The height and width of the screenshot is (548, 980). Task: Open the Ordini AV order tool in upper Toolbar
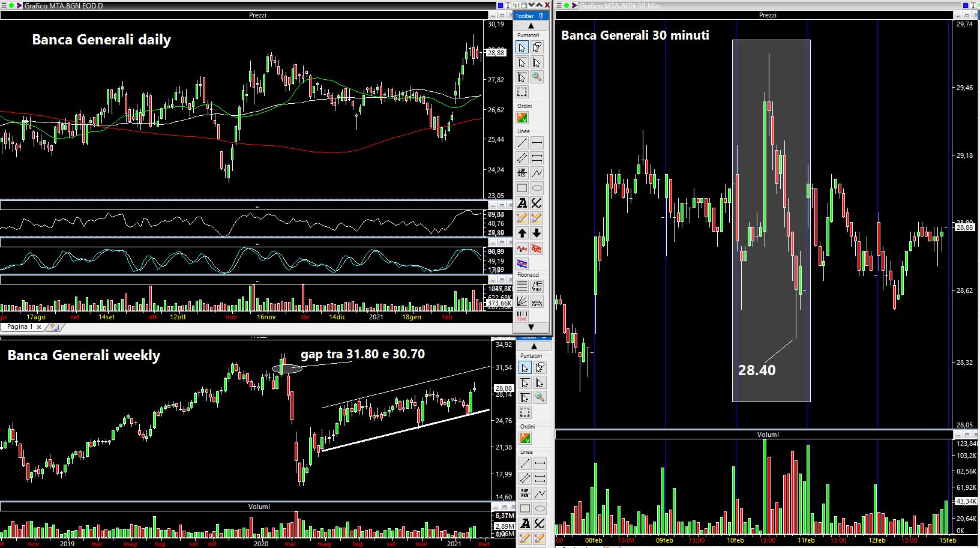click(x=522, y=118)
